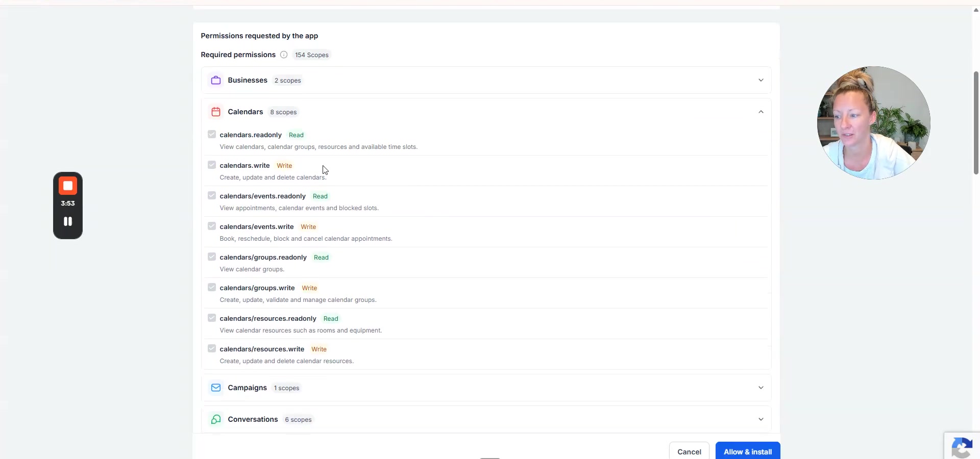Image resolution: width=980 pixels, height=459 pixels.
Task: Toggle the calendars/groups.readonly checkbox
Action: click(x=212, y=257)
